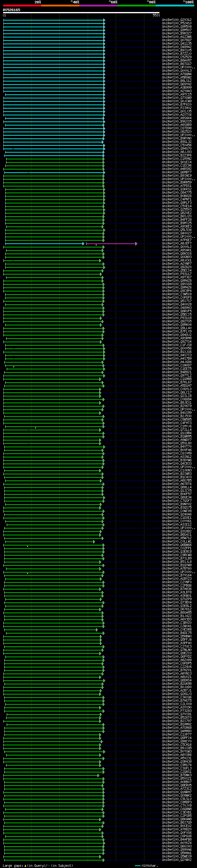197x868 pixels.
Task: Click the white query sequence bar
Action: tap(81, 12)
